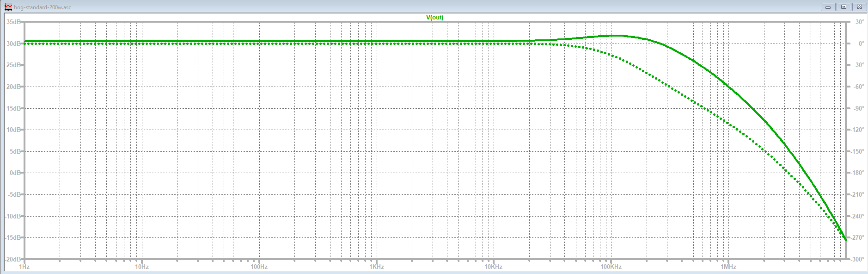Click the -60° phase axis label

(x=858, y=87)
